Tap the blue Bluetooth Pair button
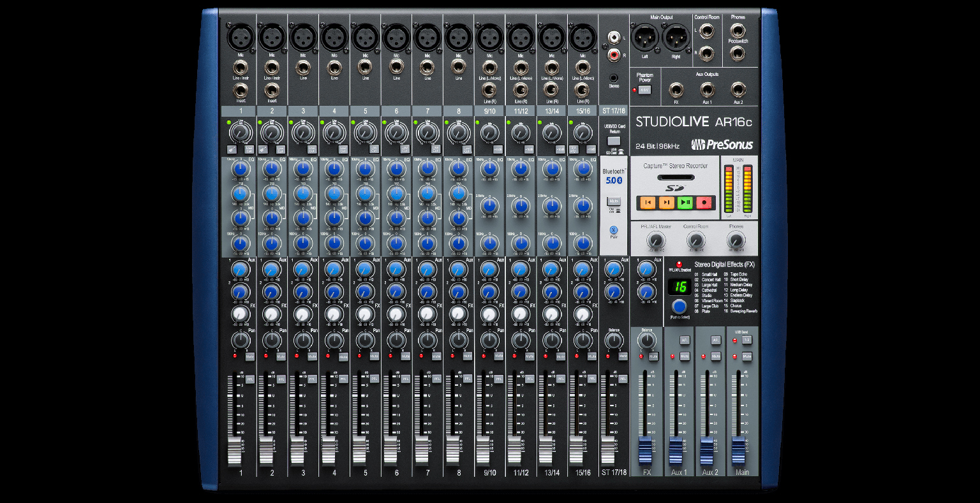Viewport: 980px width, 503px height. point(614,229)
